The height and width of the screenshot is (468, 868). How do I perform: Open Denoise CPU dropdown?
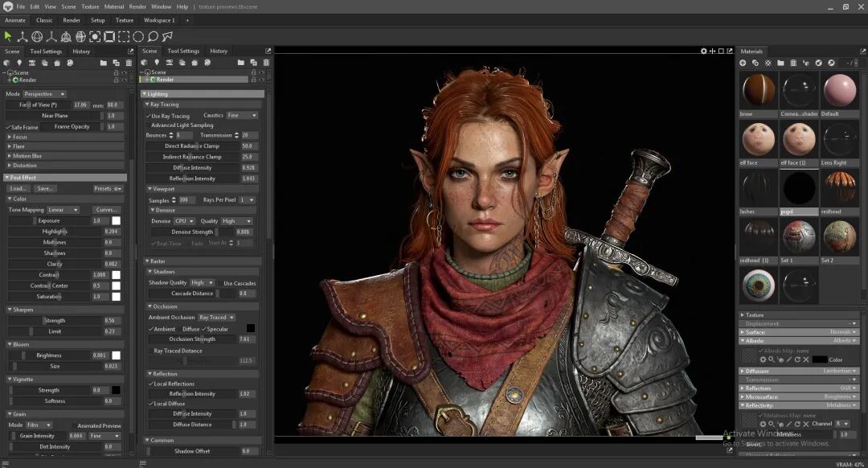click(184, 221)
